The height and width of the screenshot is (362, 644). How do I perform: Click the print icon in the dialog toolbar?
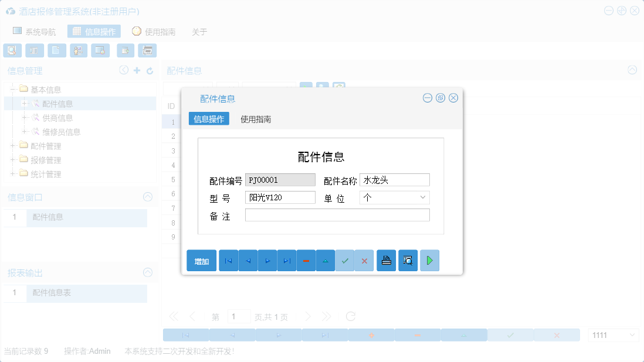(386, 260)
